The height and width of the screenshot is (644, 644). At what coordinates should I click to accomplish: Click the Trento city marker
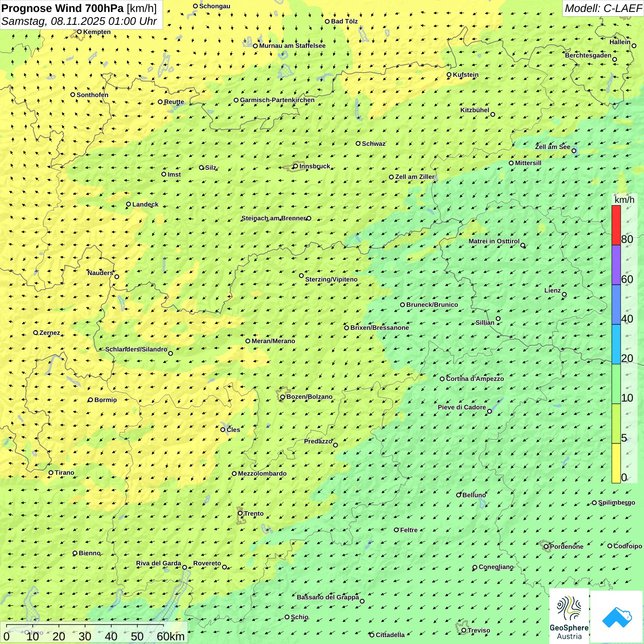(240, 513)
